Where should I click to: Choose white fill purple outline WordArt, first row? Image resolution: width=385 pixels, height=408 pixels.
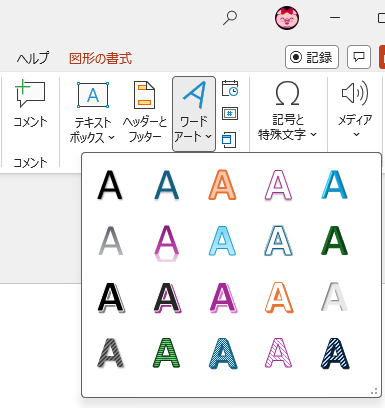[278, 185]
